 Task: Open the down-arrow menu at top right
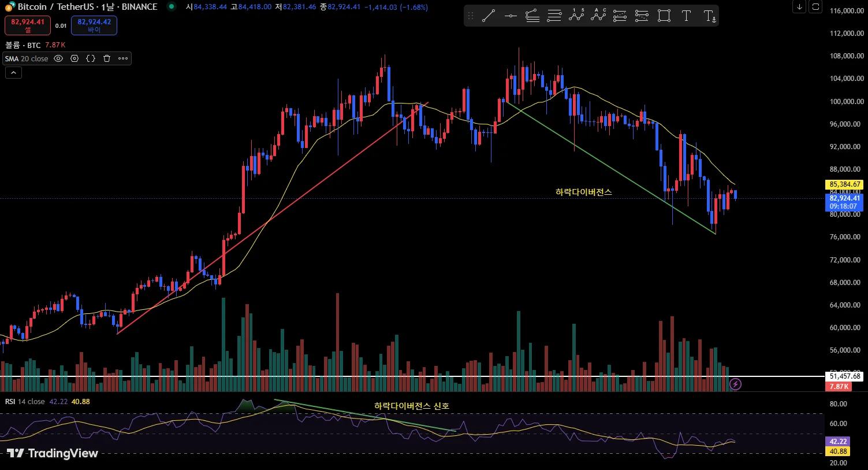[799, 7]
